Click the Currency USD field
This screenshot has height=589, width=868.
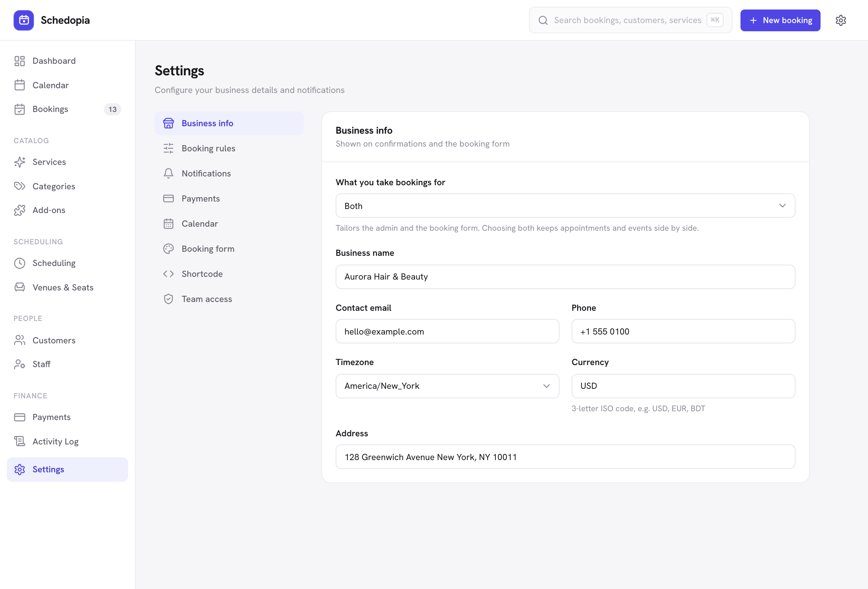click(x=683, y=386)
